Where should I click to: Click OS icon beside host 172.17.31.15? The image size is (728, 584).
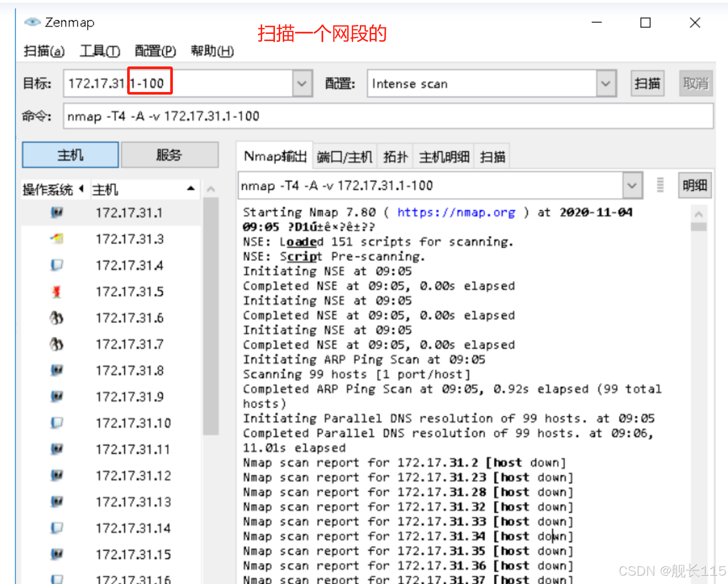click(57, 554)
